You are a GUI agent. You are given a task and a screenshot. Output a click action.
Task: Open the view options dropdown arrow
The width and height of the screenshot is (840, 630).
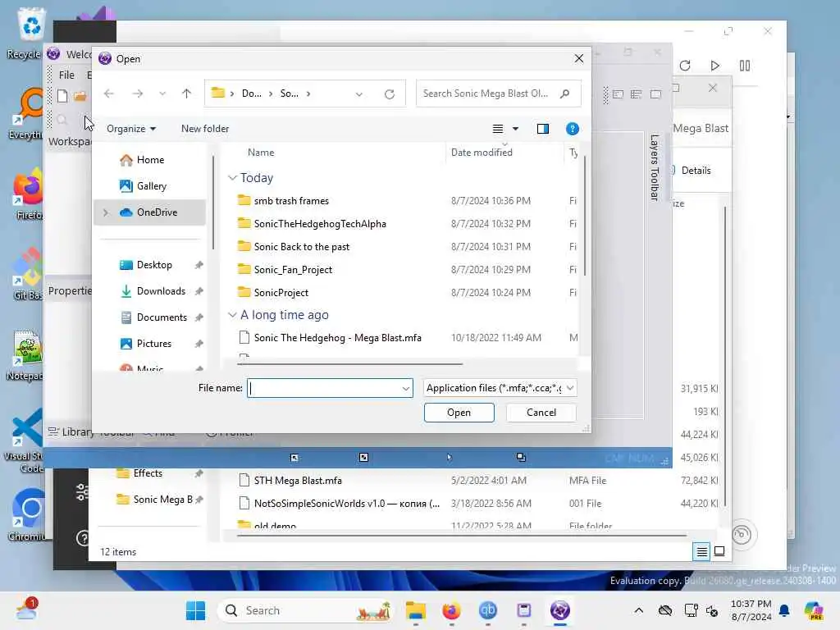click(515, 129)
